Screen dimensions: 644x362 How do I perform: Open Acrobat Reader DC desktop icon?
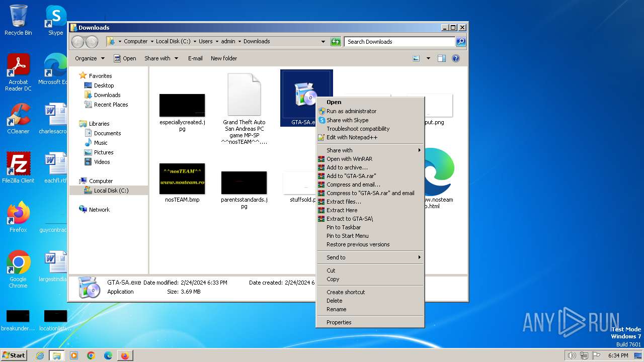tap(18, 72)
